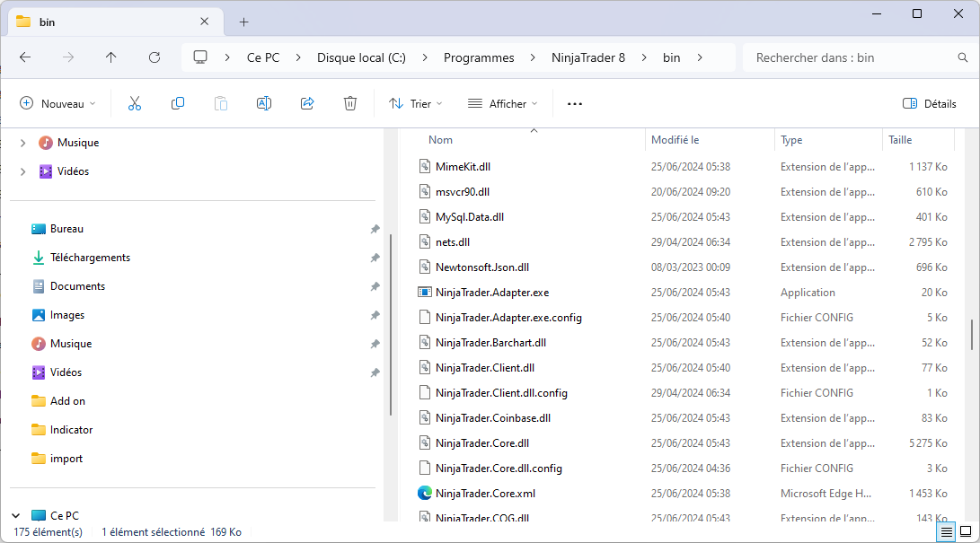
Task: Go up one folder level
Action: 111,57
